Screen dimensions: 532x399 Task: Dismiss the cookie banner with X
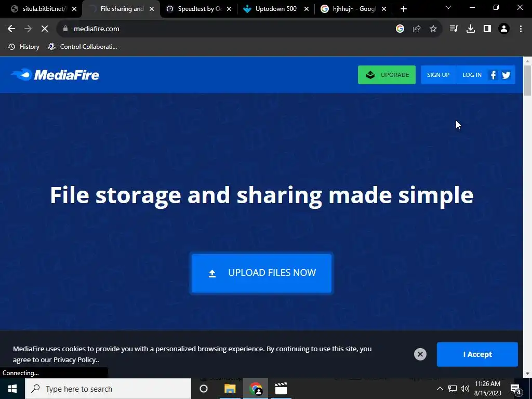[420, 354]
